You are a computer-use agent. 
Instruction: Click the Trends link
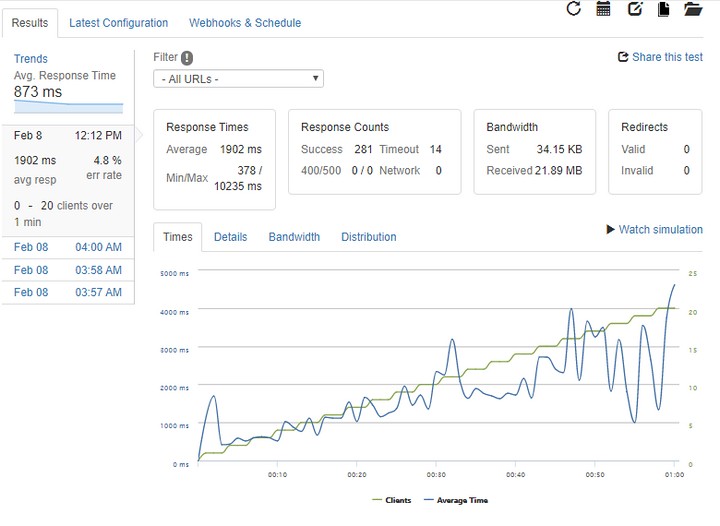(x=31, y=59)
